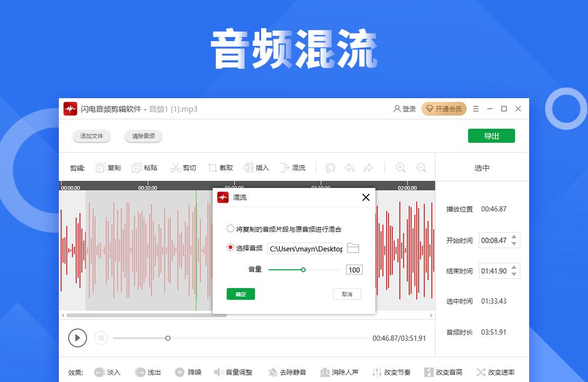Zoom out of the waveform
588x382 pixels.
pos(421,167)
